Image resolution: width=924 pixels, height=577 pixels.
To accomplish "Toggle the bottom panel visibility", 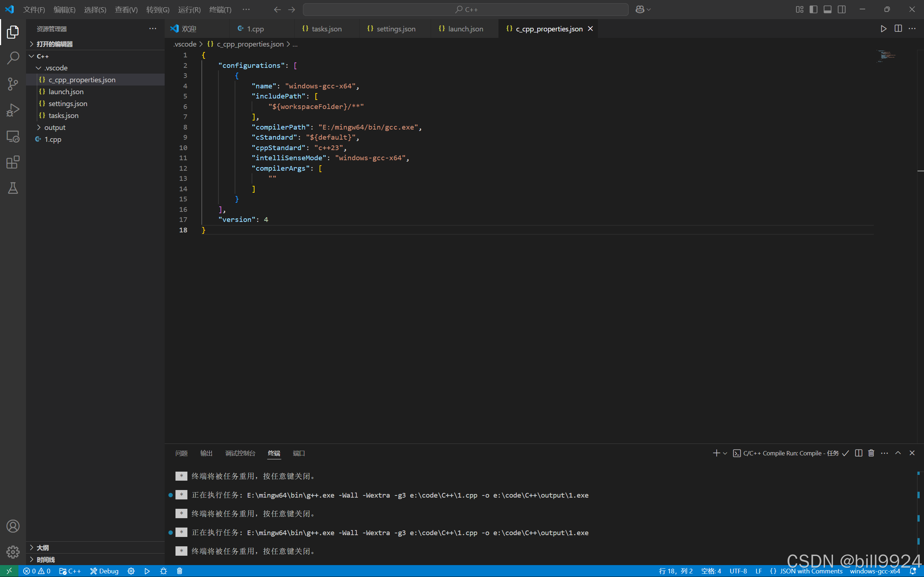I will (x=827, y=9).
